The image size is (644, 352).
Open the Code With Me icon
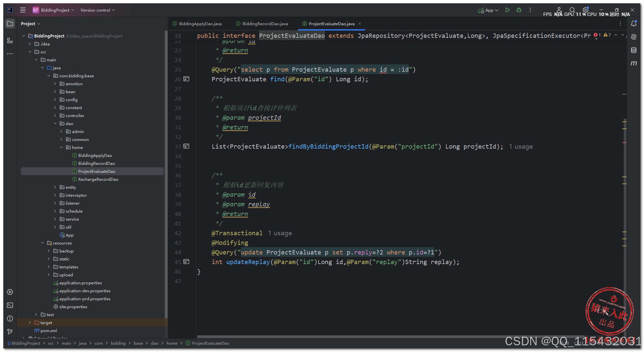(559, 10)
